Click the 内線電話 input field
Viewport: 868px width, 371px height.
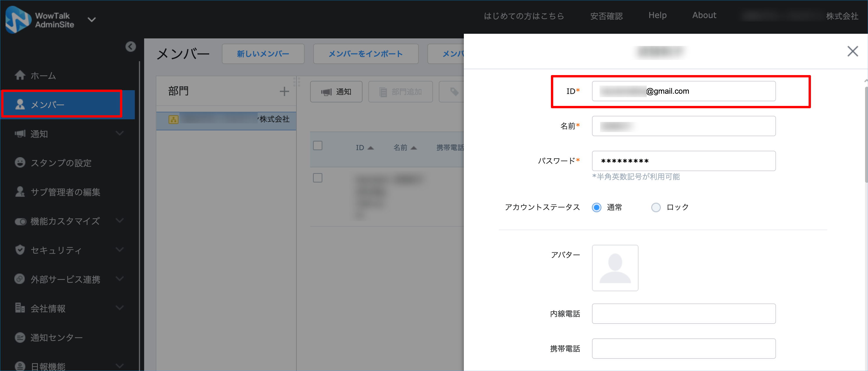[684, 314]
